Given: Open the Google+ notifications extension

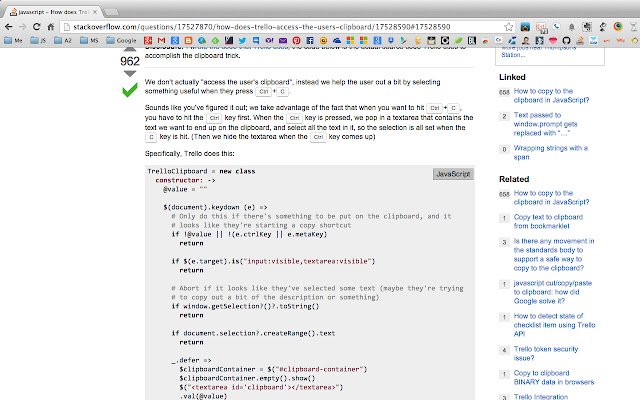Looking at the screenshot, I should [541, 27].
